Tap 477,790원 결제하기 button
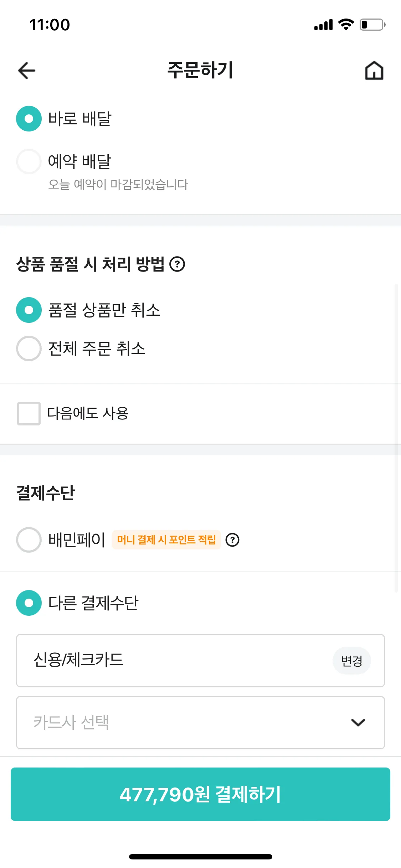The width and height of the screenshot is (401, 868). click(x=200, y=794)
